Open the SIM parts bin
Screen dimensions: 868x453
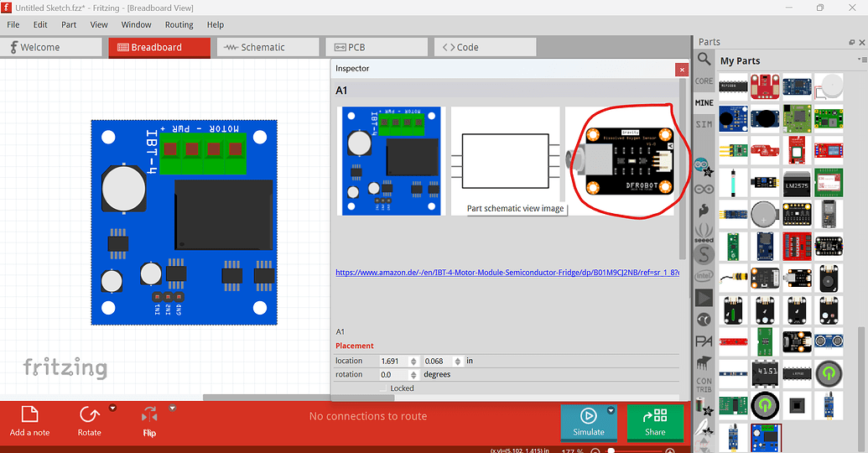tap(704, 125)
